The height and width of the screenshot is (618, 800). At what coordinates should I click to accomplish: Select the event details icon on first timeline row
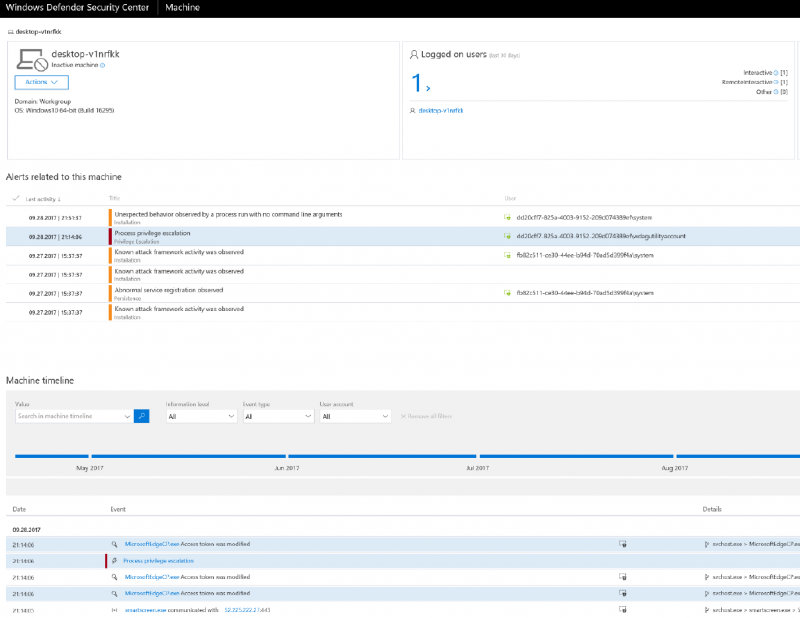(622, 543)
